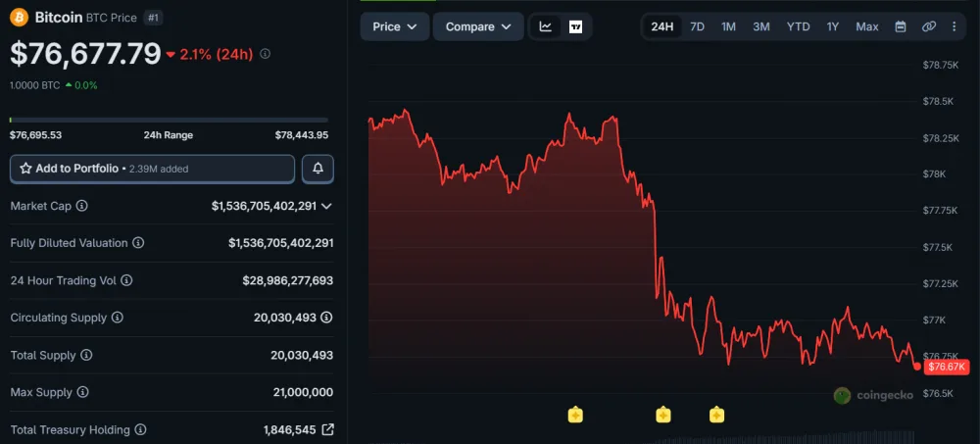Viewport: 980px width, 444px height.
Task: Click Add to Portfolio button
Action: point(152,169)
